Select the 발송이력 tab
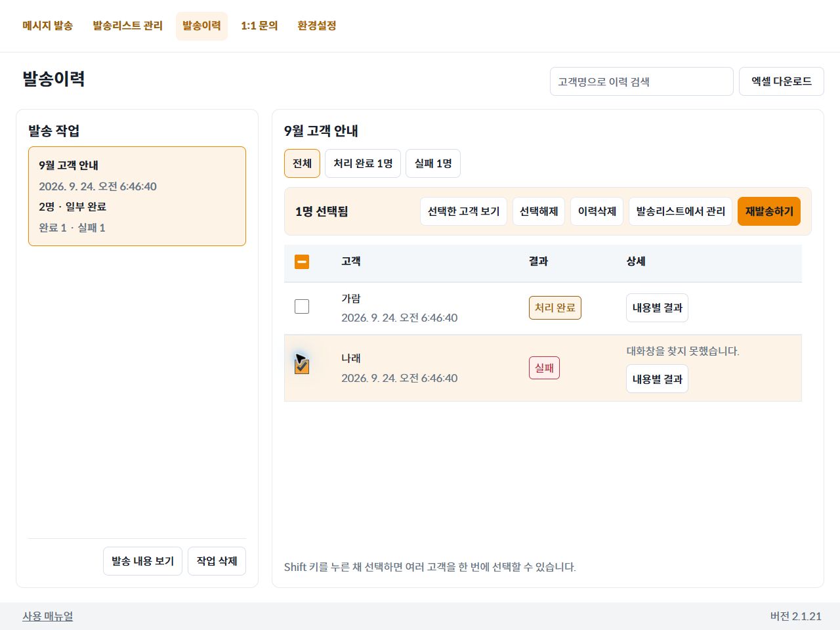This screenshot has height=630, width=840. tap(201, 26)
